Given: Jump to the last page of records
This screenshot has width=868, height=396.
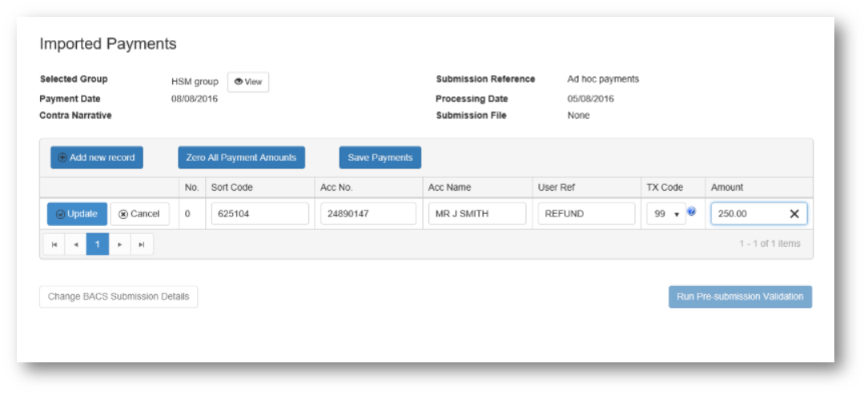Looking at the screenshot, I should (x=142, y=244).
